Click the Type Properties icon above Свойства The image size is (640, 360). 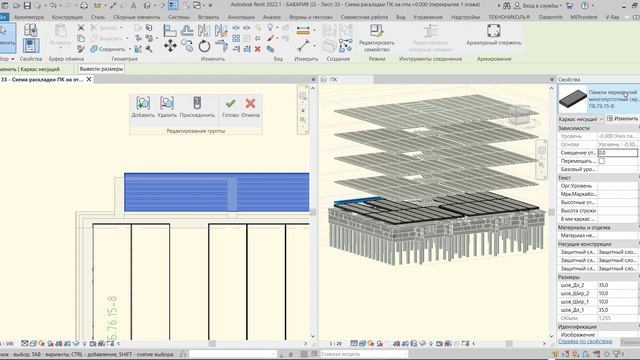[31, 30]
